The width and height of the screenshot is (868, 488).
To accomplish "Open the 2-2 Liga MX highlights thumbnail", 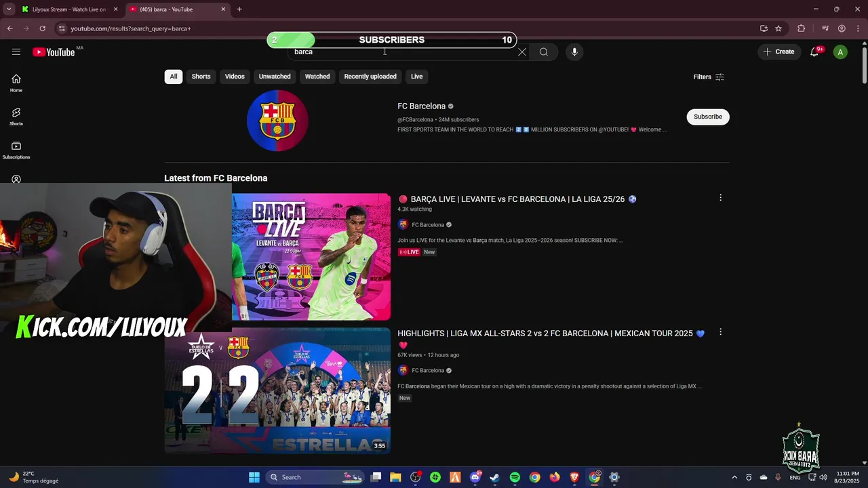I will click(277, 390).
